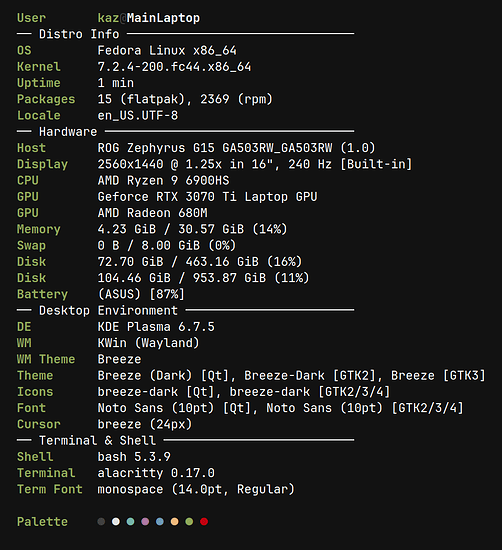Click the Geforce RTX 3070 Ti text
502x550 pixels.
coord(167,196)
